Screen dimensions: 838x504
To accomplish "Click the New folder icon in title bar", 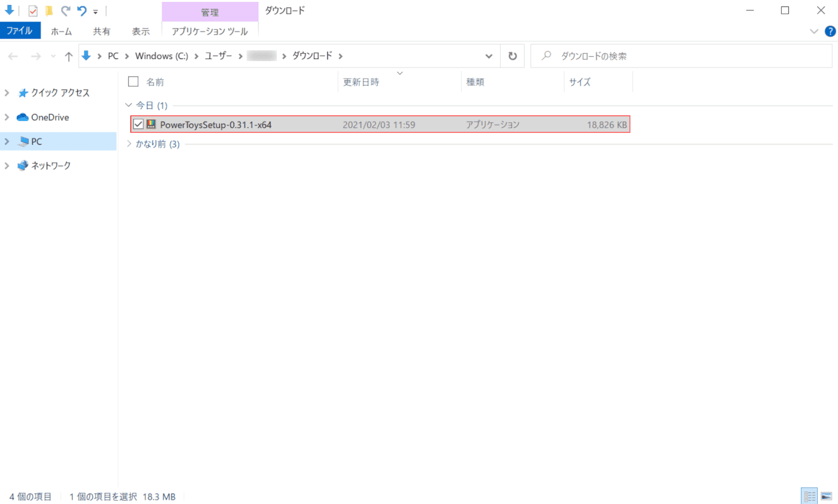I will coord(49,11).
